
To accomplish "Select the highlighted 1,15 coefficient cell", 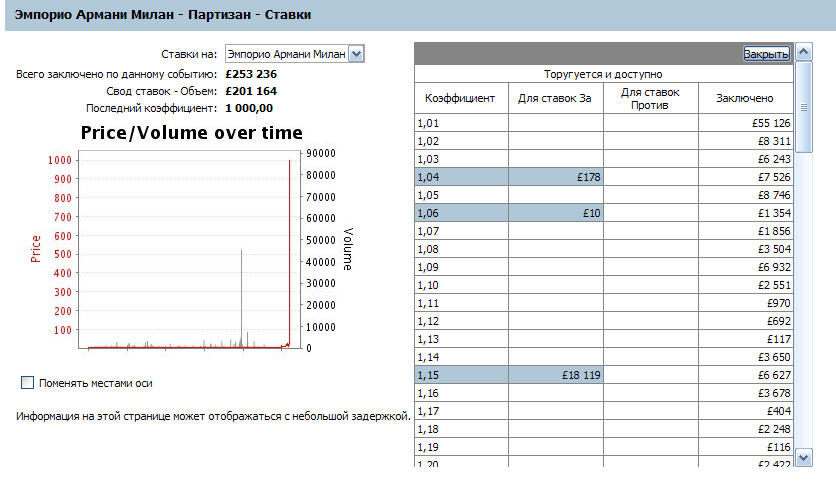I will [461, 375].
